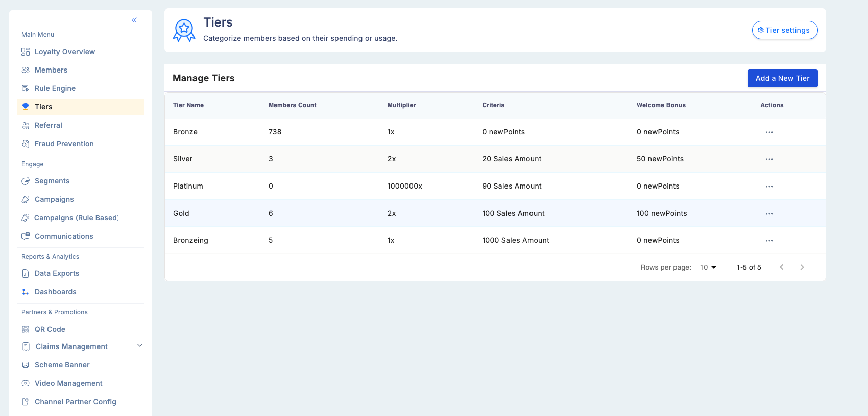Screen dimensions: 868x416
Task: Click the Video Management play icon
Action: (x=26, y=383)
